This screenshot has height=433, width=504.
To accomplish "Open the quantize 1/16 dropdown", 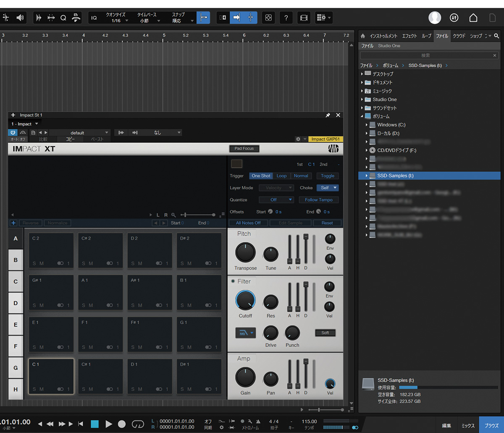I will click(x=116, y=18).
